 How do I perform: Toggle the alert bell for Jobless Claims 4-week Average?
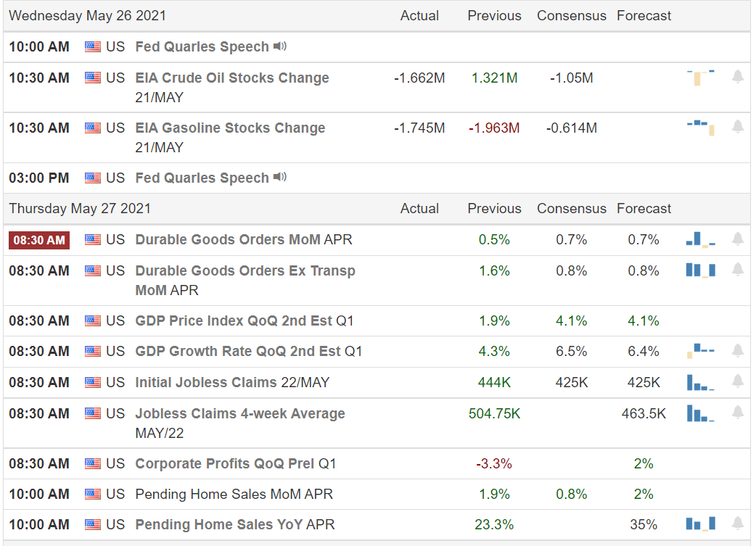point(738,413)
